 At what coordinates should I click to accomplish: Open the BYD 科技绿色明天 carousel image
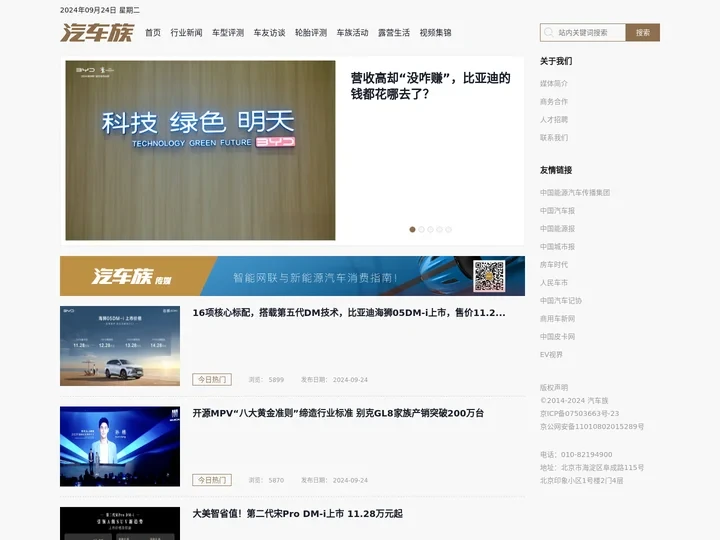(x=200, y=150)
